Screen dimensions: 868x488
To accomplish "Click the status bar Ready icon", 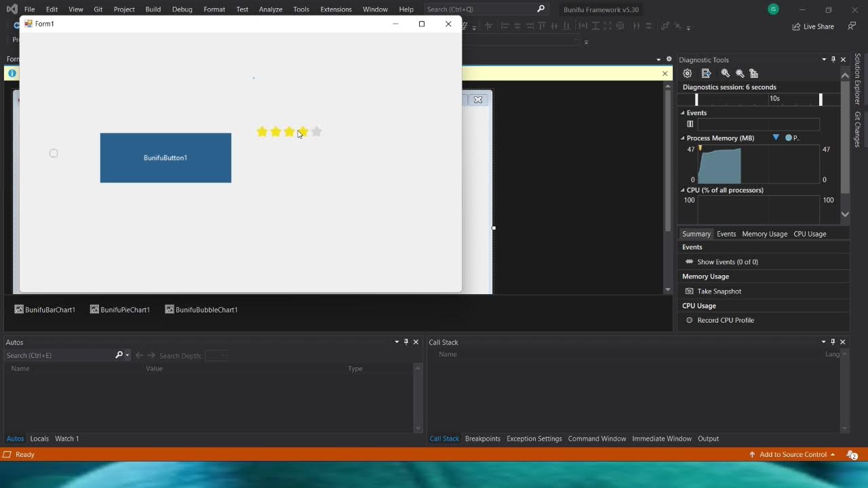I will click(x=7, y=455).
